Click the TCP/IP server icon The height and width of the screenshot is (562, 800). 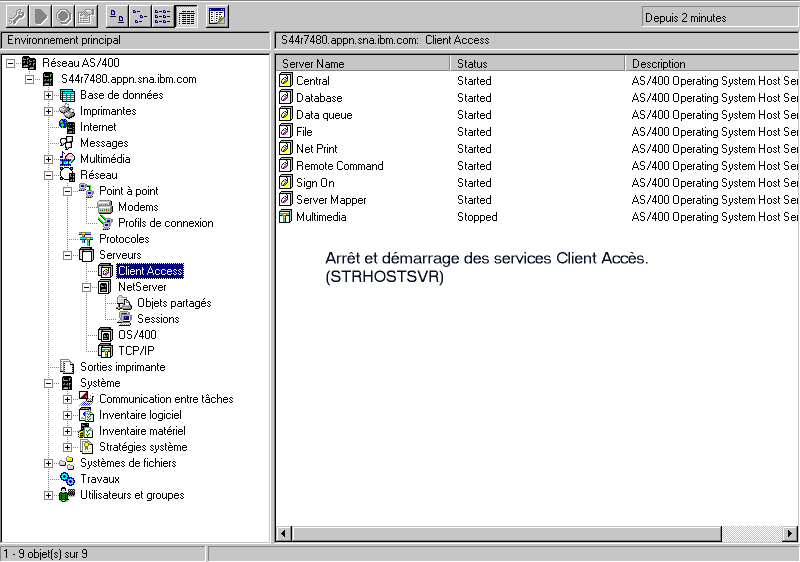[105, 351]
